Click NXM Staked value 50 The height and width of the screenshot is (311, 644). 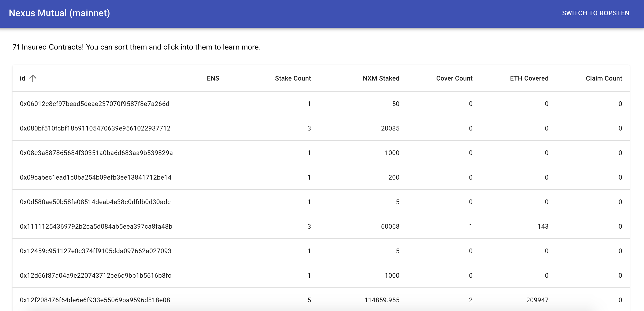tap(396, 104)
